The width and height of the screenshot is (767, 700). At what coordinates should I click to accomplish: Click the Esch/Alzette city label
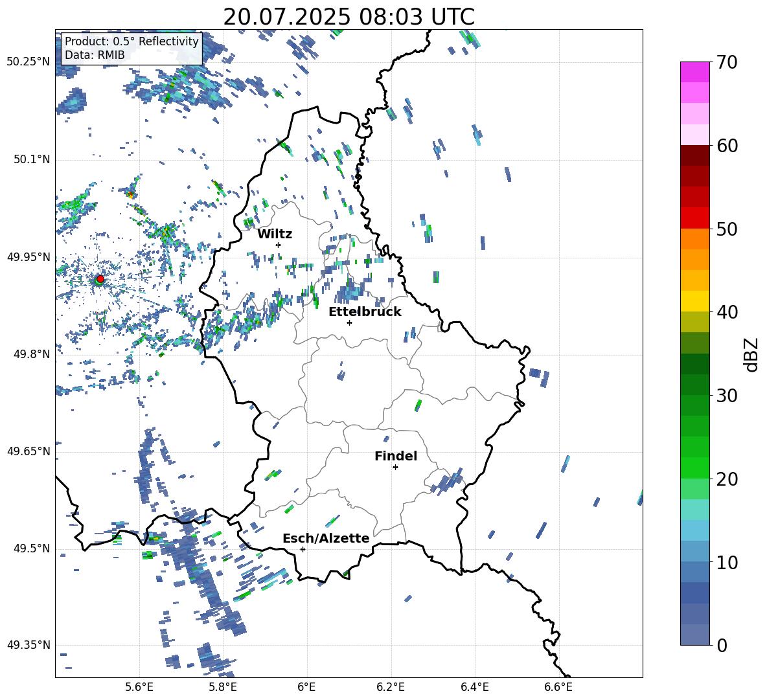click(326, 538)
